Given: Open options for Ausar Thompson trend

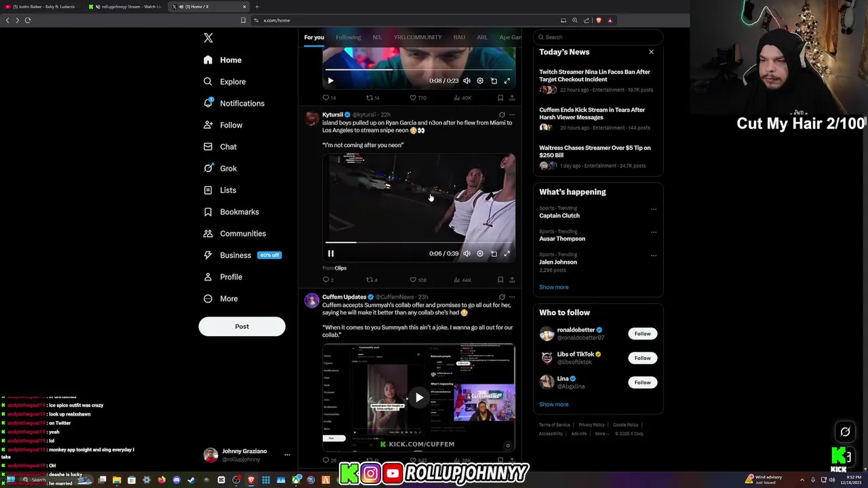Looking at the screenshot, I should (654, 232).
